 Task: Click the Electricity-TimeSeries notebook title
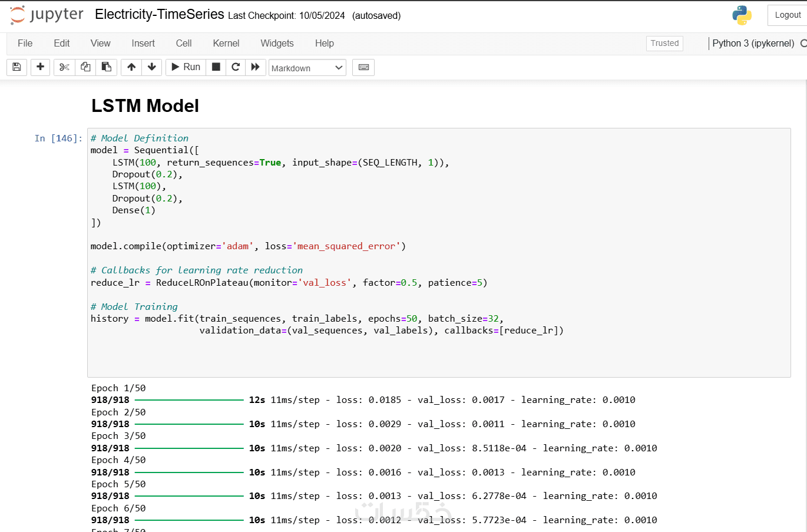[x=159, y=15]
